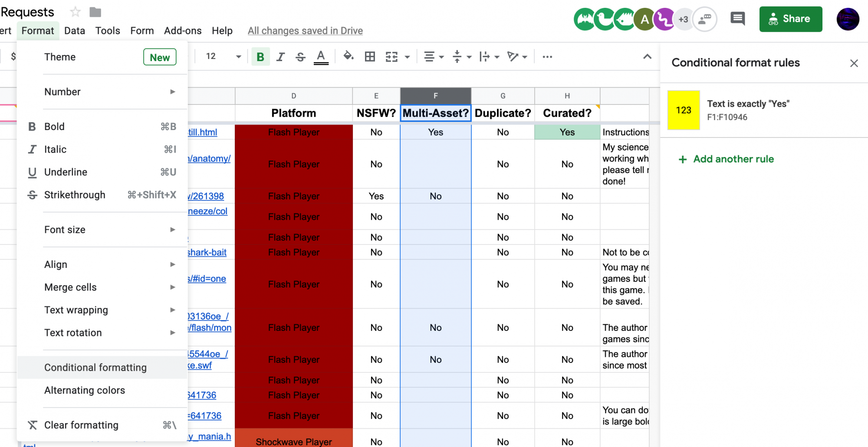
Task: Click Add another rule
Action: (x=727, y=159)
